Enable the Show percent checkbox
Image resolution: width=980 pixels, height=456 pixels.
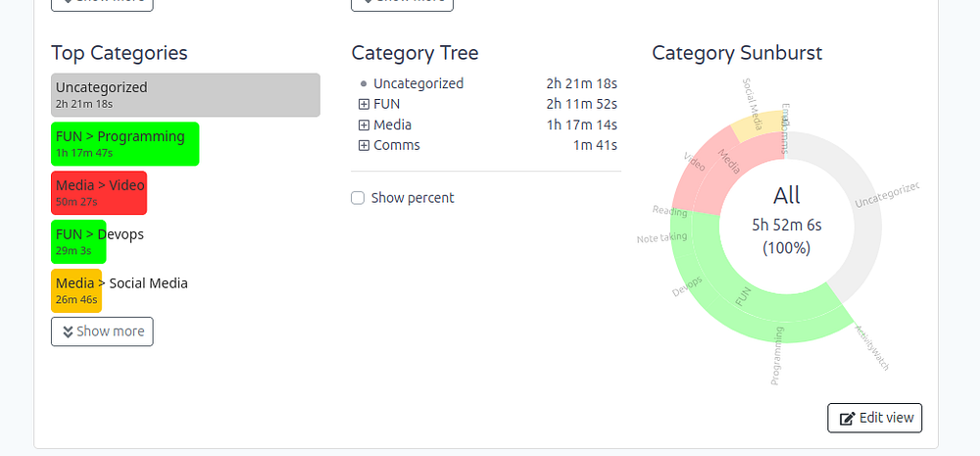(358, 198)
